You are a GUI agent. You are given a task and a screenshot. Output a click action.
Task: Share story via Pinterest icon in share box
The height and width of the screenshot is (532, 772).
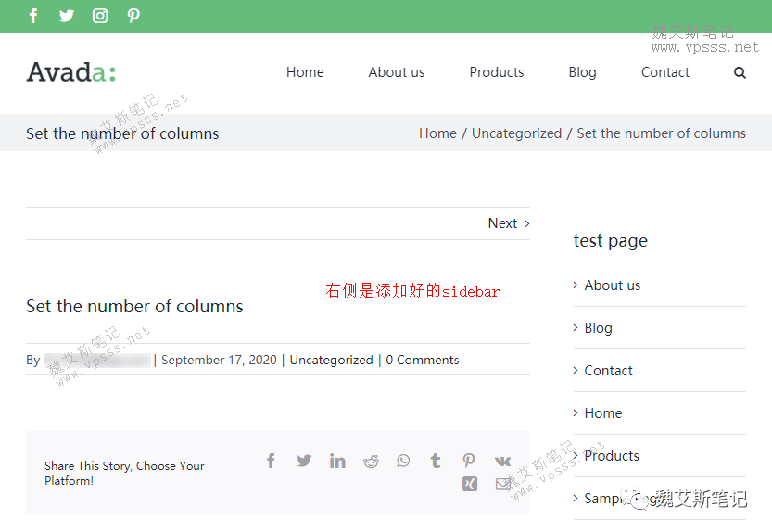click(469, 461)
